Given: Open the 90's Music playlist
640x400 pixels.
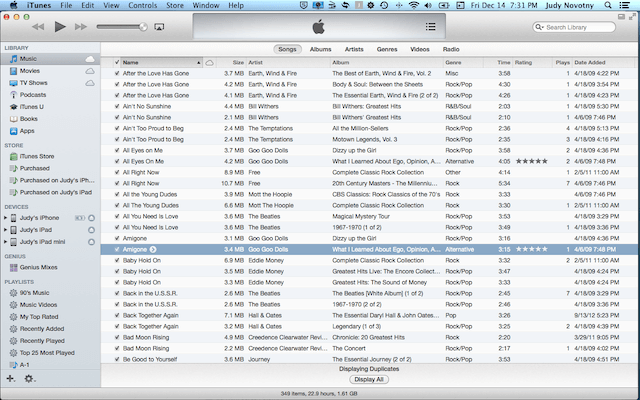Looking at the screenshot, I should coord(34,293).
